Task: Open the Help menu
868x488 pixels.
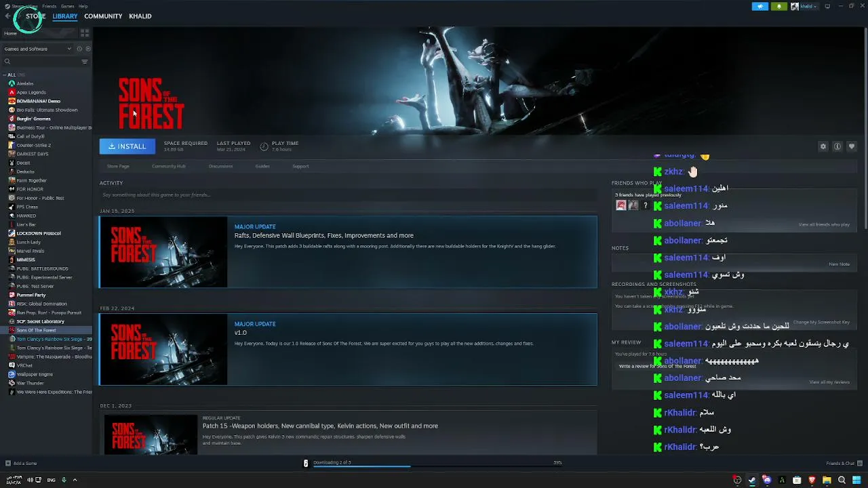Action: coord(83,6)
